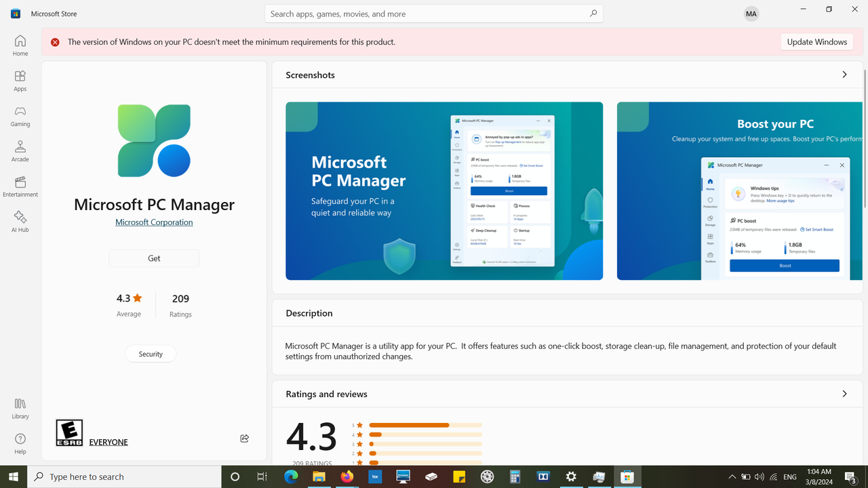
Task: Open the network Wi-Fi tray icon
Action: coord(773,477)
